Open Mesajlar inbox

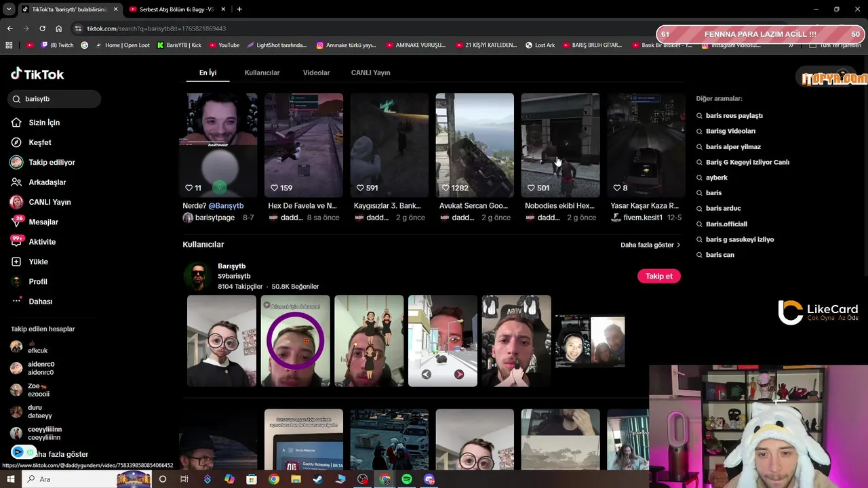click(35, 222)
